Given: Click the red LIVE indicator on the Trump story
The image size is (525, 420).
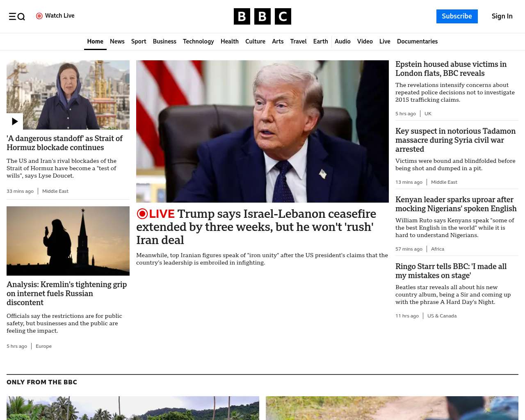Looking at the screenshot, I should tap(156, 214).
